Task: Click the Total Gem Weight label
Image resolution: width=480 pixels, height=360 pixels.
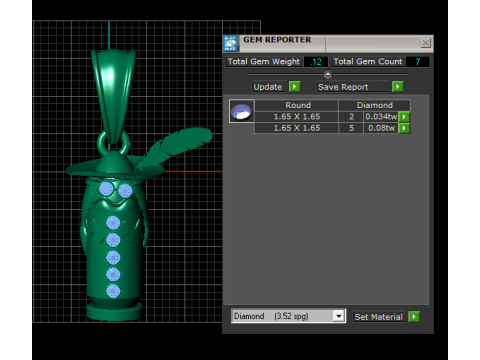Action: [264, 62]
